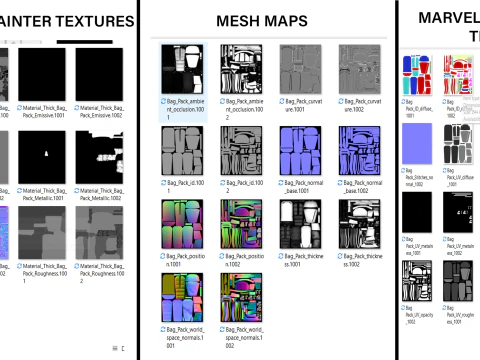This screenshot has width=480, height=360.
Task: Click sync icon beside Bag_Pack_thickness.1001
Action: point(281,256)
